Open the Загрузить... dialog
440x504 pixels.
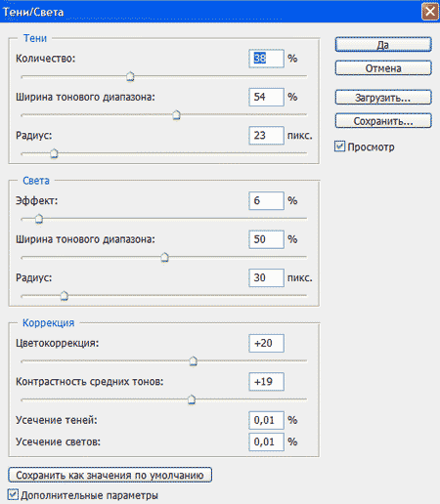click(383, 98)
